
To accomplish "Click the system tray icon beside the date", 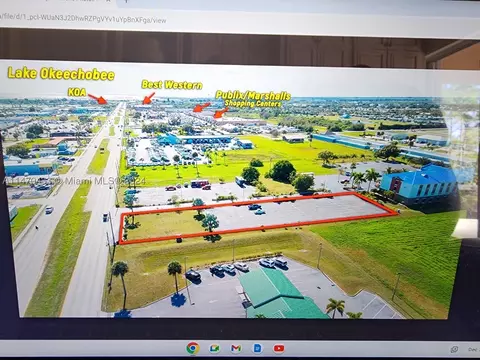I will coord(454,349).
